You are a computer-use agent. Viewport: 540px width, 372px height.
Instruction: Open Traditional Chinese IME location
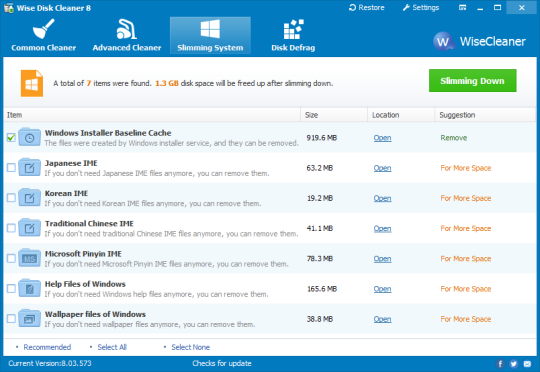click(x=382, y=229)
